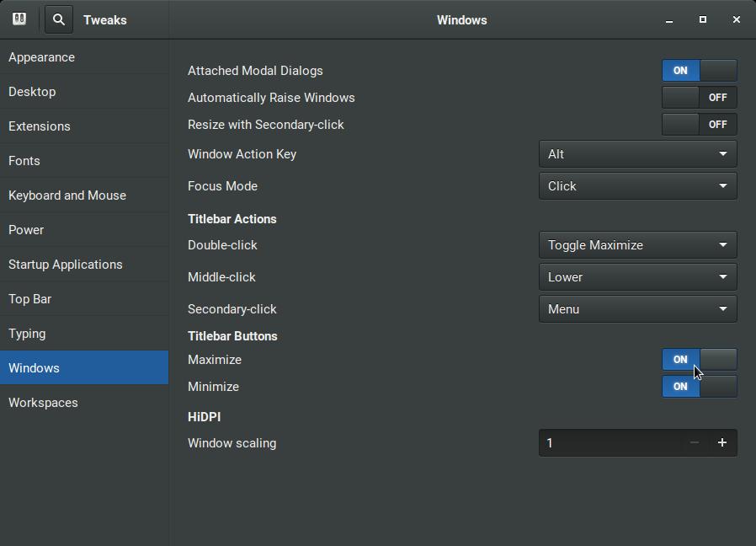Go to Keyboard and Mouse settings

[x=67, y=195]
